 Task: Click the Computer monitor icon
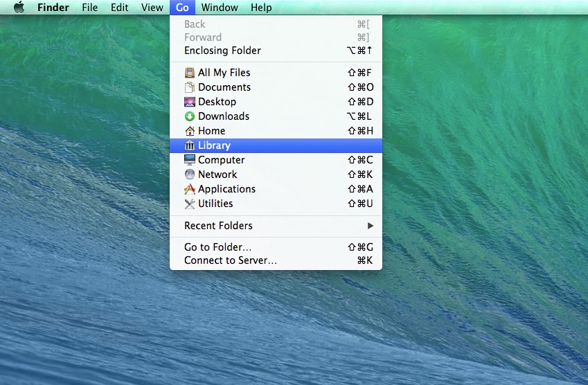pyautogui.click(x=190, y=160)
